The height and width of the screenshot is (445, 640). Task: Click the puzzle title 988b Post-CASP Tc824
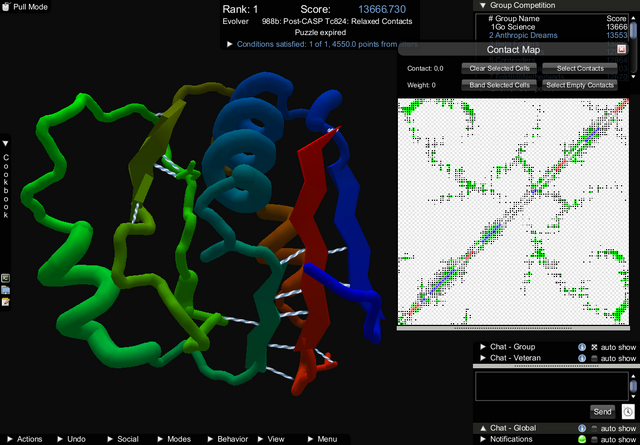pyautogui.click(x=337, y=21)
